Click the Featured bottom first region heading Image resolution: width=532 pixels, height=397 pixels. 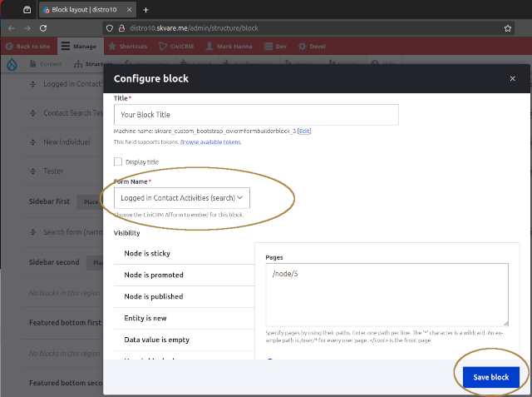click(65, 323)
